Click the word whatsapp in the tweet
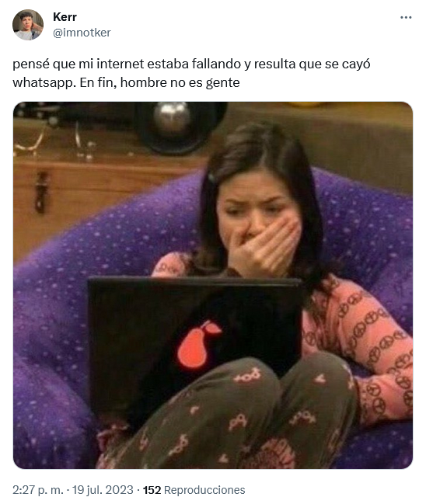 44,83
